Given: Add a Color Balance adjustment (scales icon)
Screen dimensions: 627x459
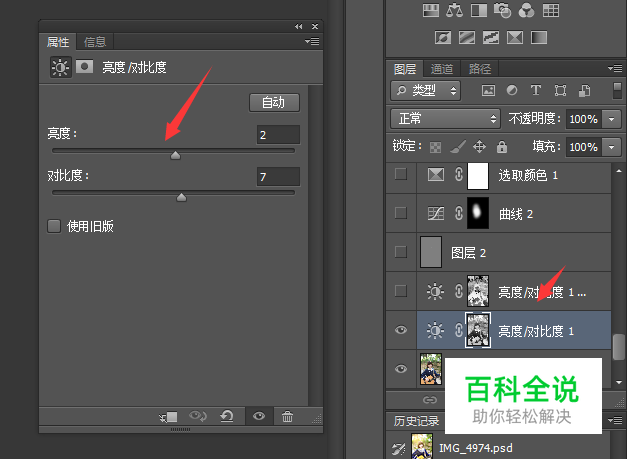Looking at the screenshot, I should 454,10.
